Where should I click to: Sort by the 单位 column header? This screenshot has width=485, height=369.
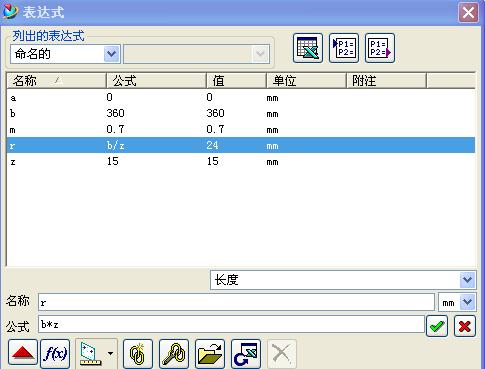pos(306,81)
